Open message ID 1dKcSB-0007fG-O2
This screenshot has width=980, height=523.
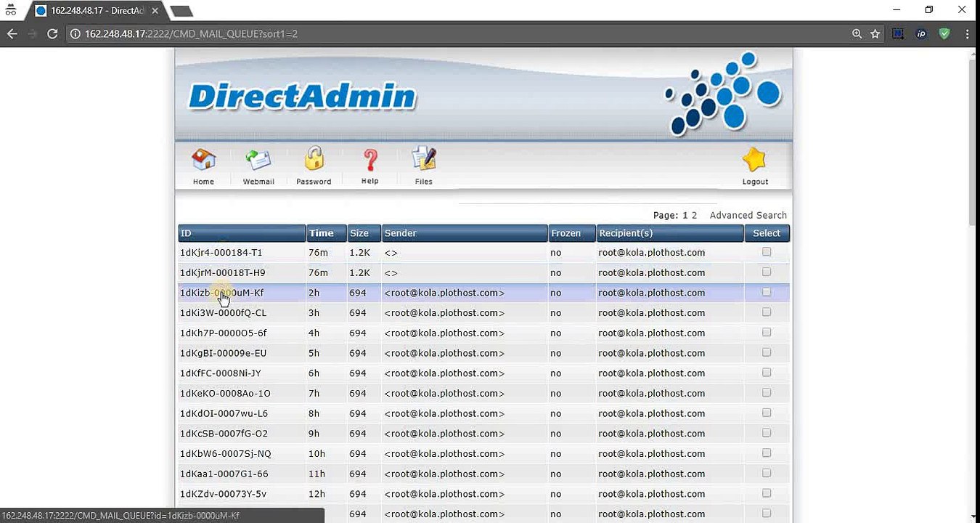coord(224,434)
